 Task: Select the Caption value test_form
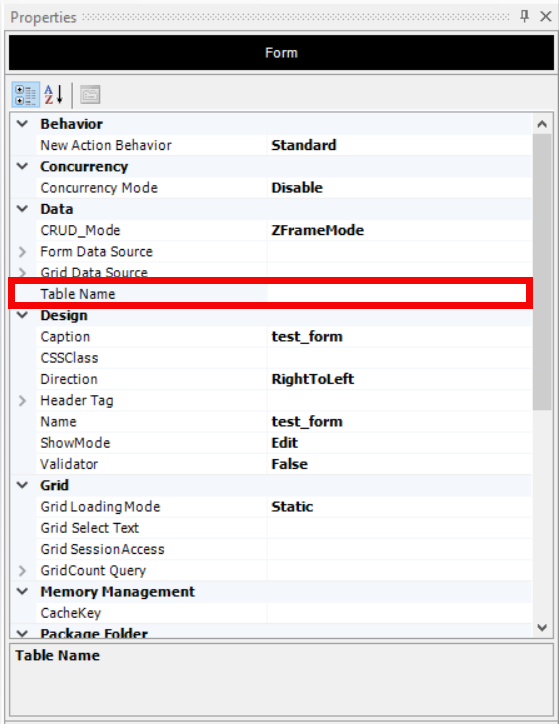[x=307, y=337]
